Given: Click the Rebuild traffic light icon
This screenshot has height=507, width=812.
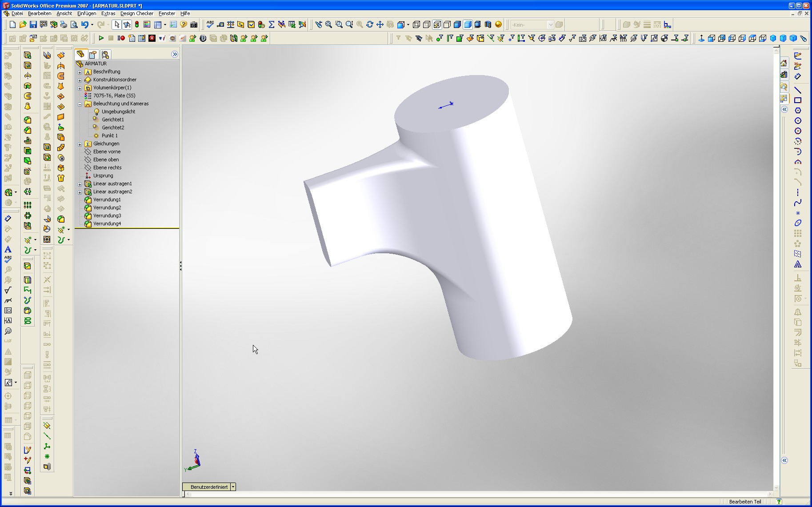Looking at the screenshot, I should point(137,25).
